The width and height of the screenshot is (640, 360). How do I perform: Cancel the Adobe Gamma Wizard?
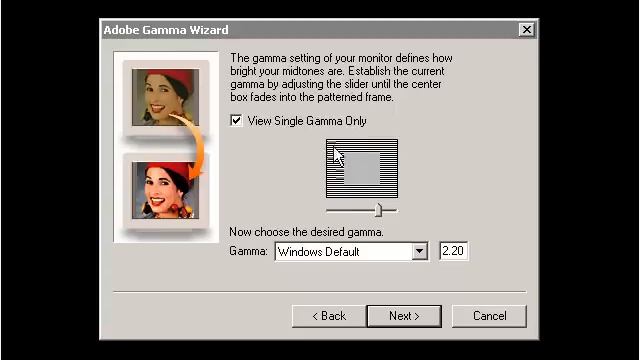pyautogui.click(x=489, y=316)
